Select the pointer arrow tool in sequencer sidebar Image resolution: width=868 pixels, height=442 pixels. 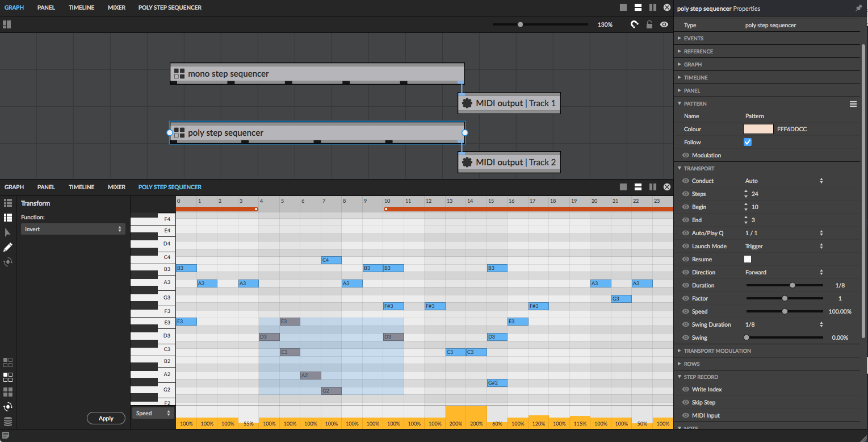pyautogui.click(x=8, y=232)
